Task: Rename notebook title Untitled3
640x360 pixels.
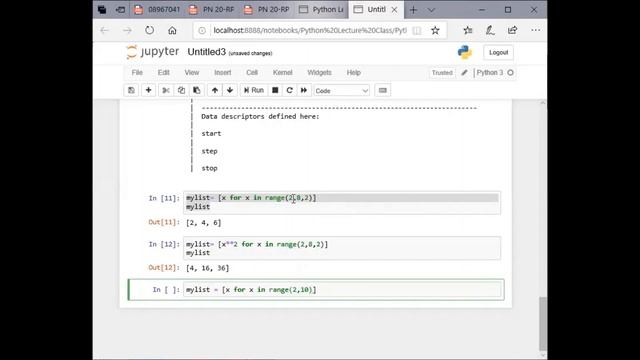Action: point(207,52)
